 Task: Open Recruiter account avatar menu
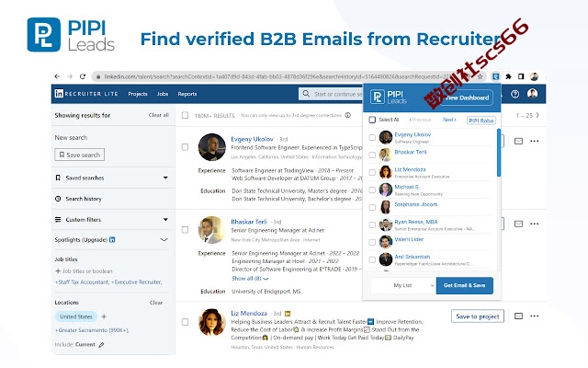[532, 94]
